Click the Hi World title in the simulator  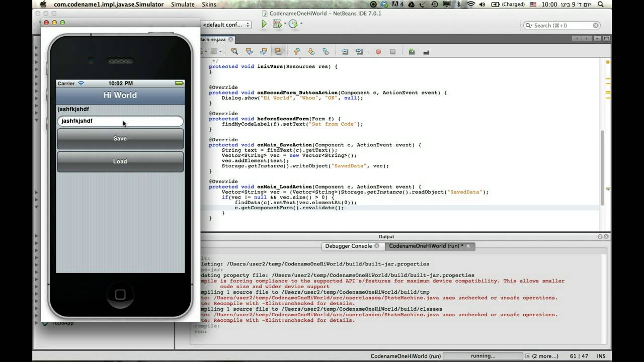coord(120,95)
